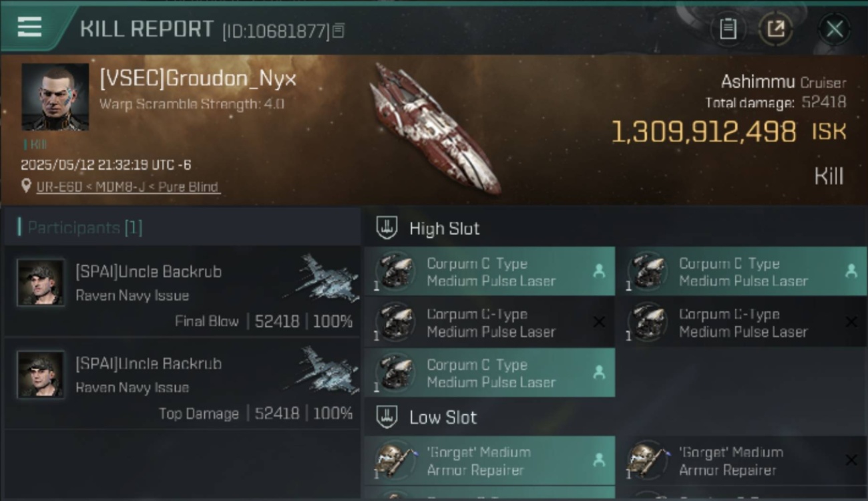Select the left 'Gorget' Medium Armor Repairer
868x501 pixels.
tap(489, 460)
